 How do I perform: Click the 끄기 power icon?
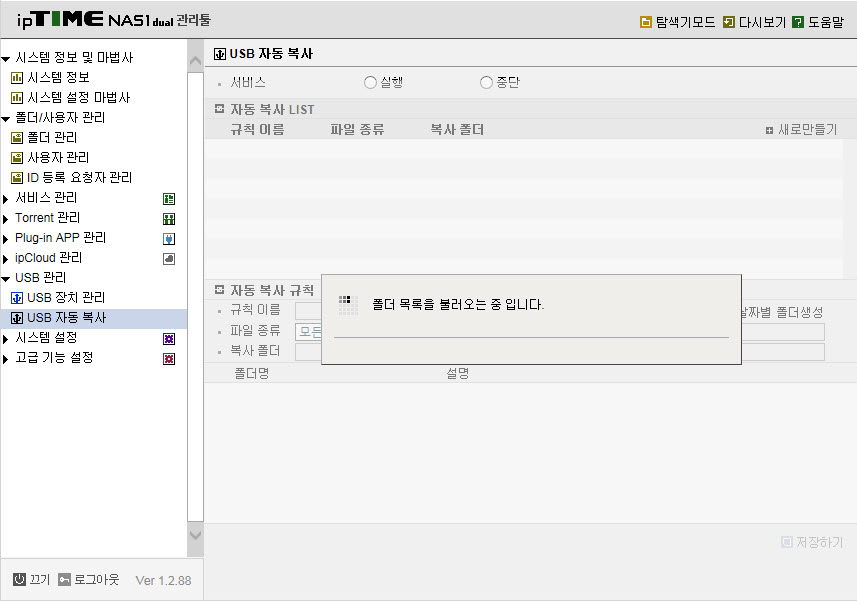pyautogui.click(x=19, y=580)
